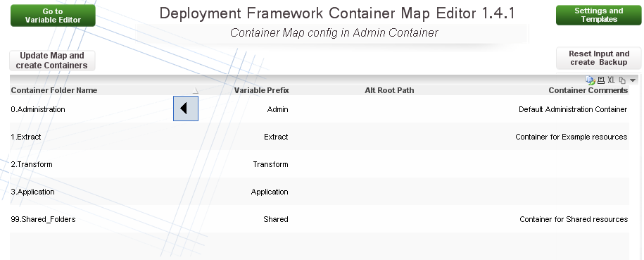The width and height of the screenshot is (644, 260).
Task: Click Container Comments column header
Action: 588,90
